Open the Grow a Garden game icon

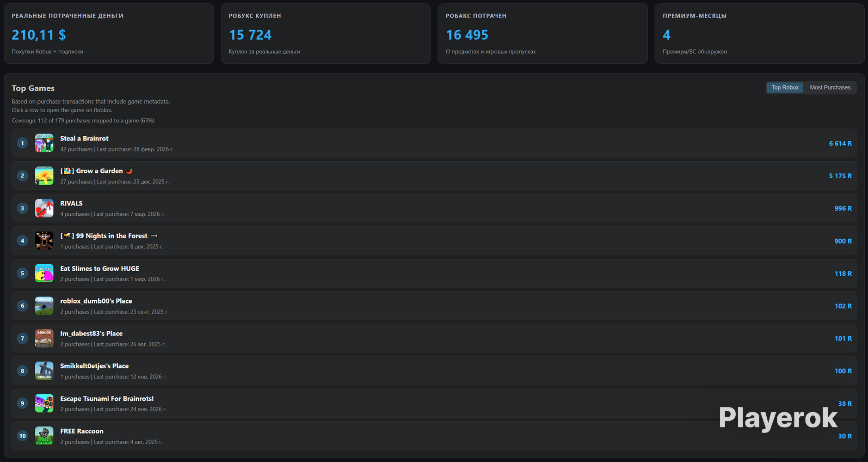coord(44,176)
